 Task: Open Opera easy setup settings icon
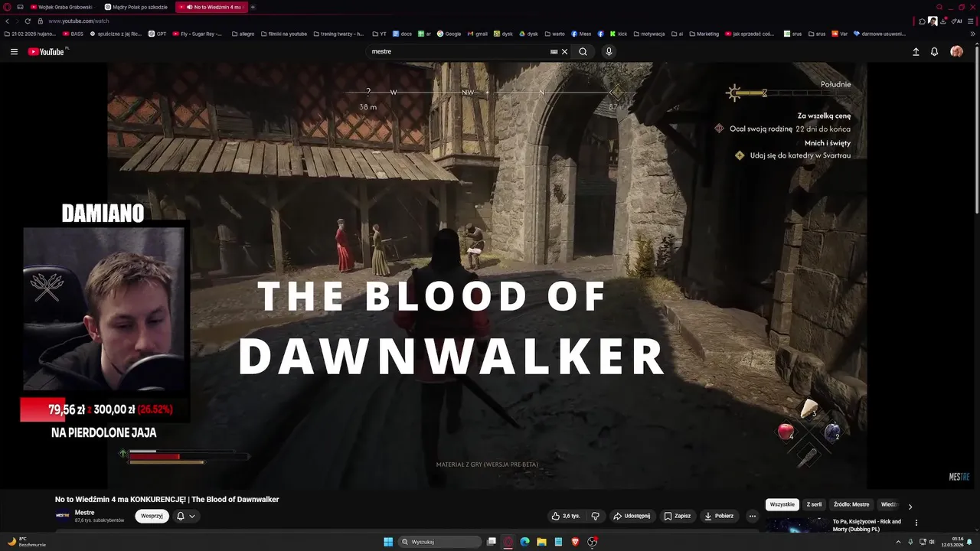pyautogui.click(x=972, y=21)
